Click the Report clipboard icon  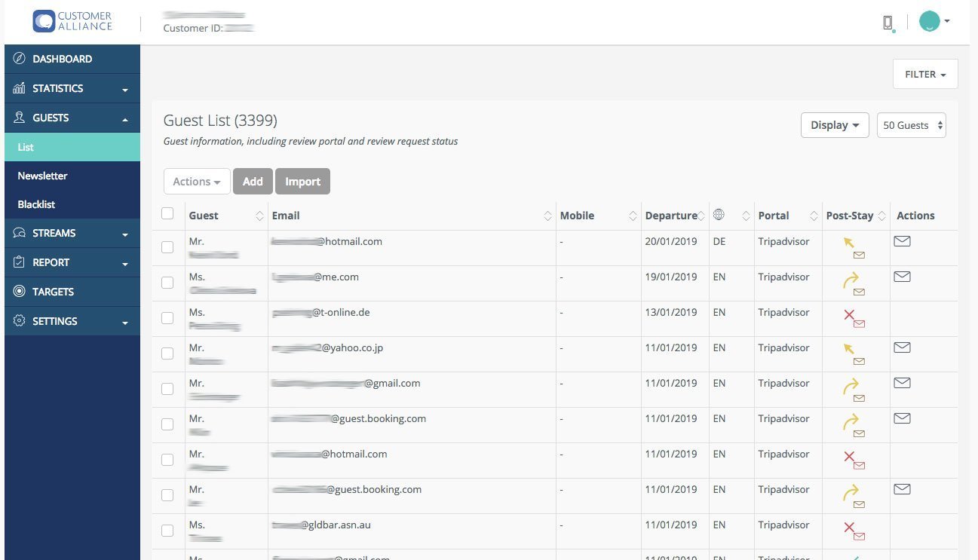(20, 262)
